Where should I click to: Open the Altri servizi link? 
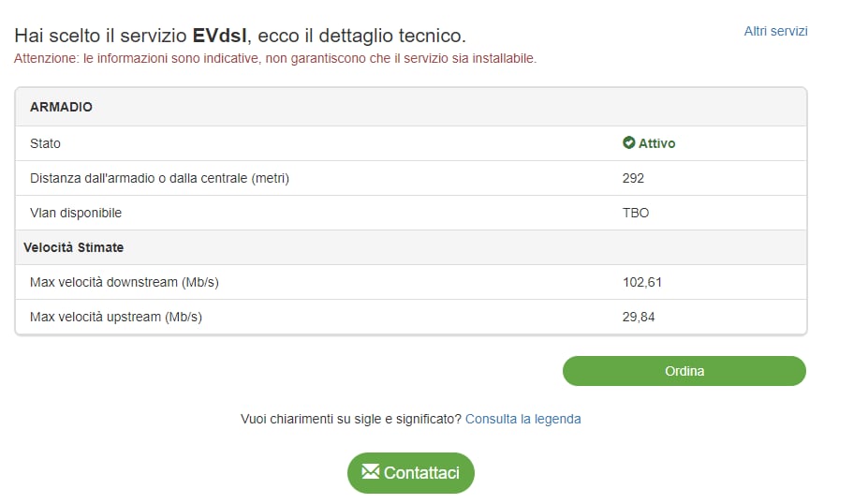tap(775, 32)
